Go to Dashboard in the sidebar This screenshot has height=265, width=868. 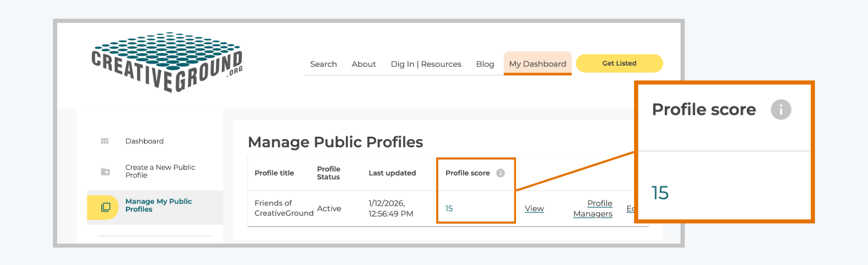pyautogui.click(x=144, y=141)
